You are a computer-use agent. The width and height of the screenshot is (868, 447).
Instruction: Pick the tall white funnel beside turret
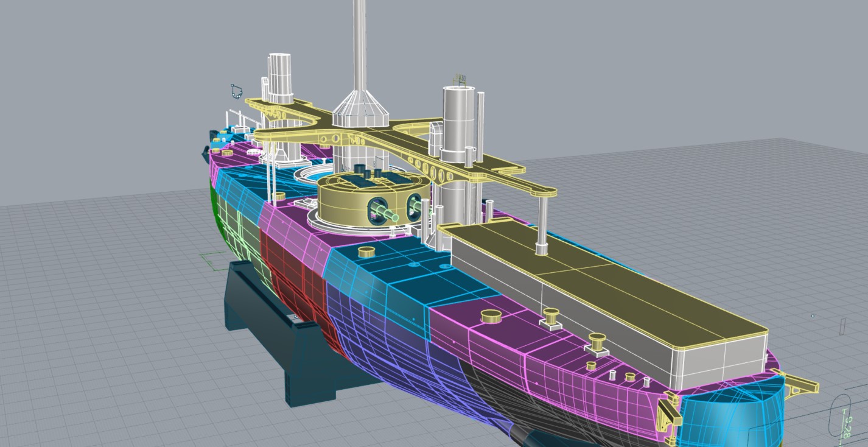coord(458,122)
